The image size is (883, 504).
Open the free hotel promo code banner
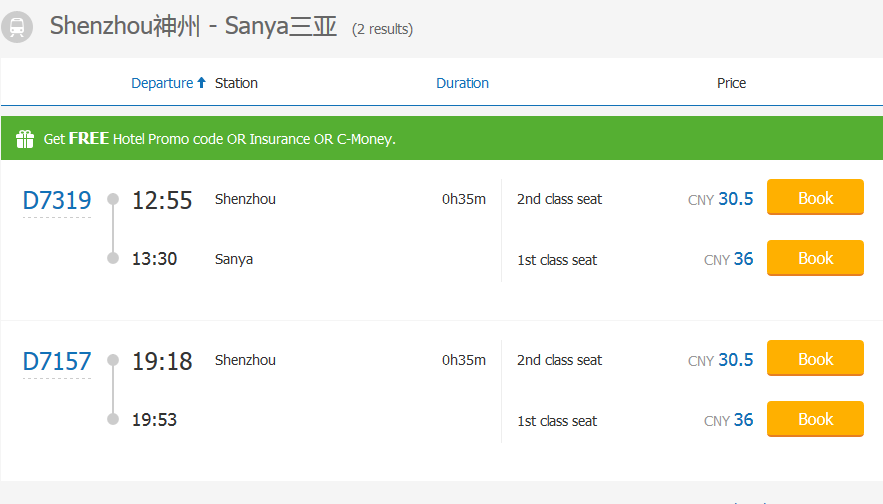[220, 139]
